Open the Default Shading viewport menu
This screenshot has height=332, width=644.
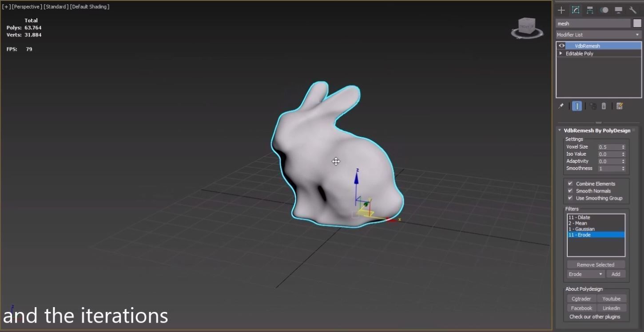[x=90, y=7]
